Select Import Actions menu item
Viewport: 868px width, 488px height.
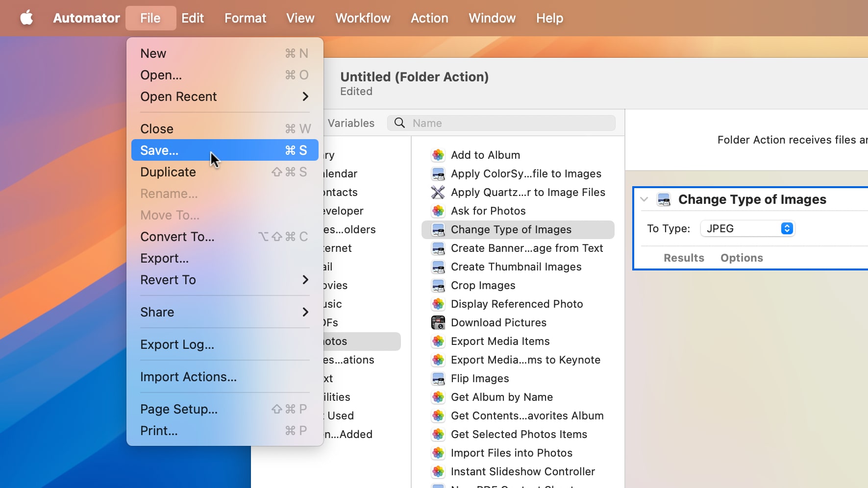coord(224,377)
